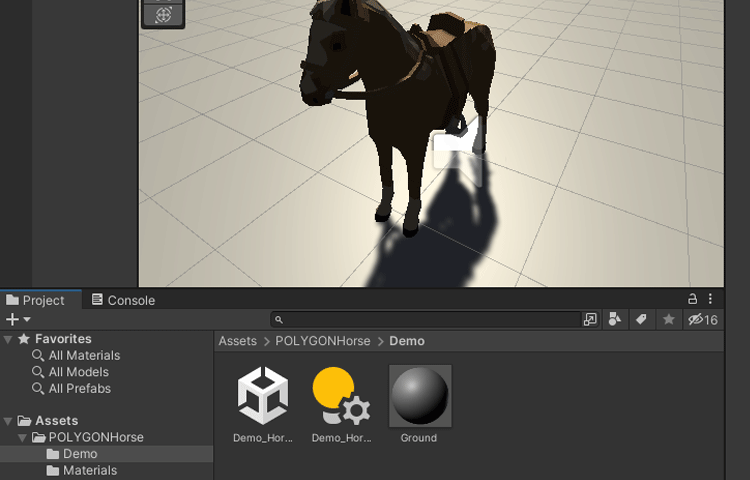Click Assets in the breadcrumb path

(238, 341)
